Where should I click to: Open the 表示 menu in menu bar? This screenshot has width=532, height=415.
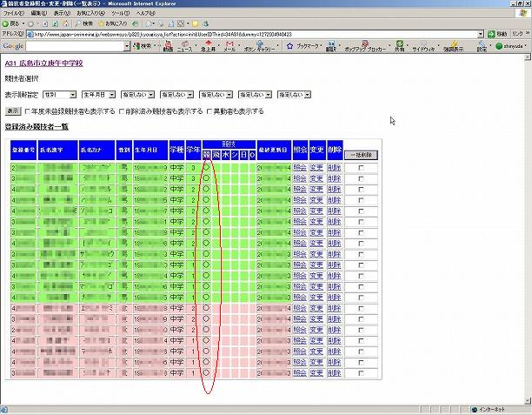(62, 13)
